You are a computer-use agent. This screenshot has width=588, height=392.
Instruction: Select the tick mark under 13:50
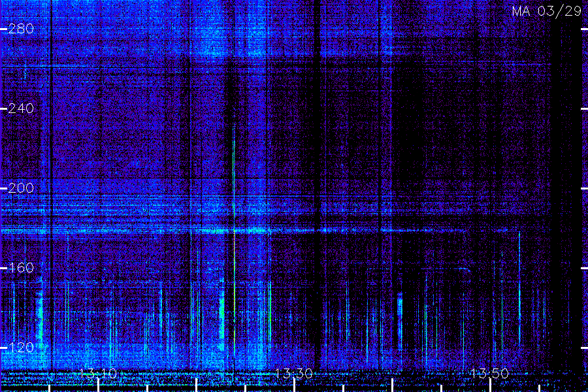[490, 385]
